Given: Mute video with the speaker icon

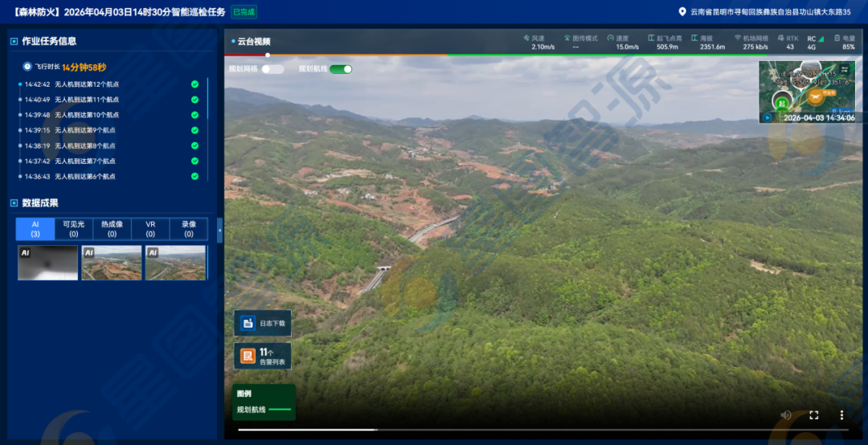Looking at the screenshot, I should [x=785, y=415].
